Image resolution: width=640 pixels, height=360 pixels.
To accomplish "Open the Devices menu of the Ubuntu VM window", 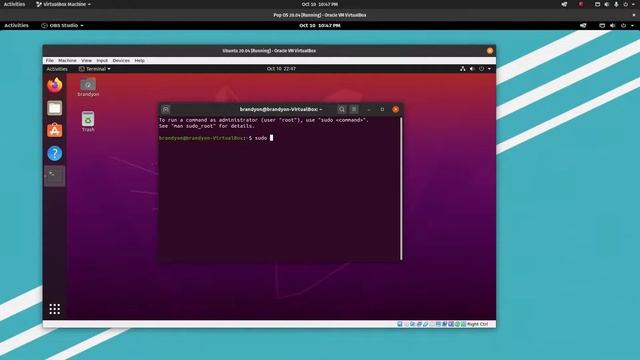I will pos(121,60).
